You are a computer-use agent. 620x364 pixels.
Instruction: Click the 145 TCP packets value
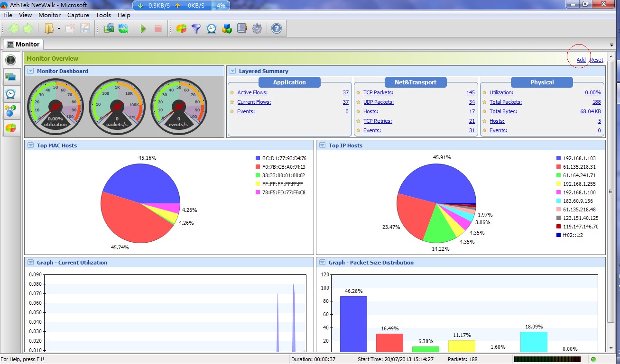point(471,93)
